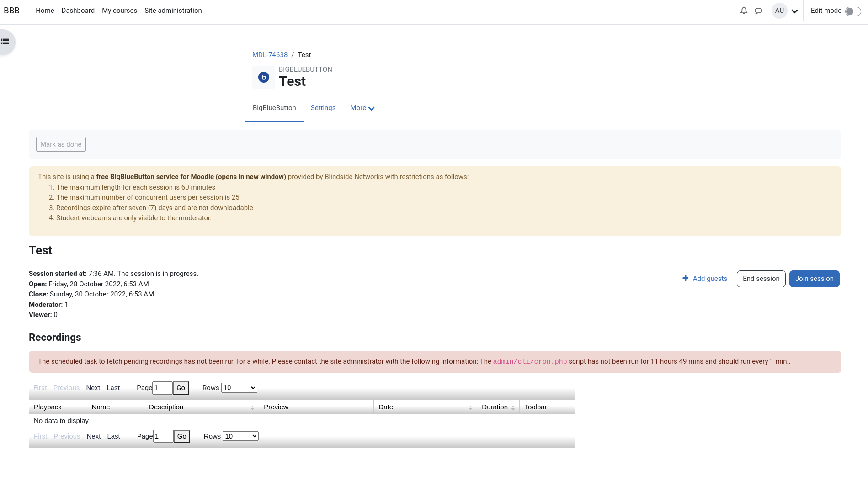
Task: Click the AU user avatar
Action: pyautogui.click(x=779, y=11)
